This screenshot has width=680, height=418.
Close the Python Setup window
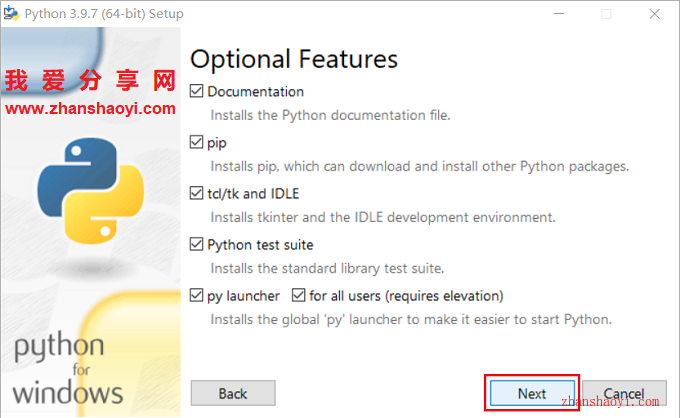coord(654,14)
